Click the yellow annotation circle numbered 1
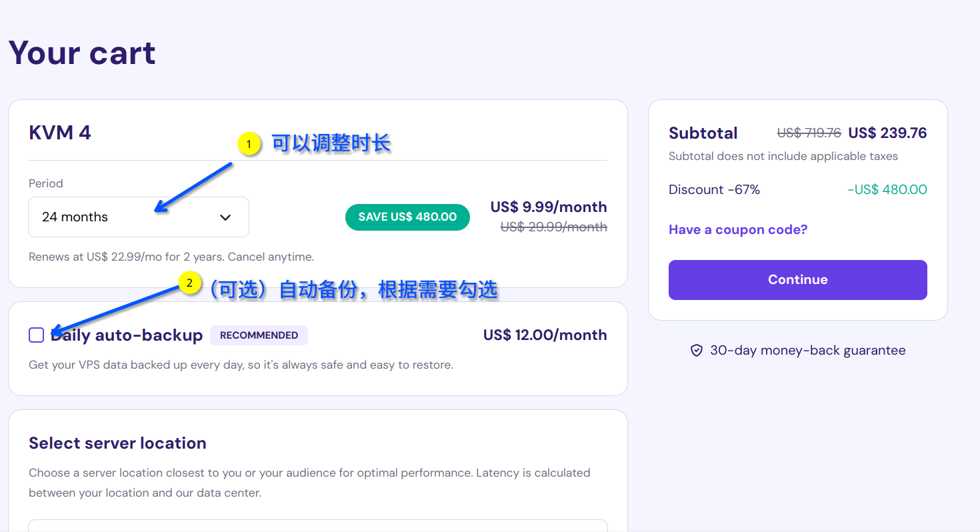The height and width of the screenshot is (532, 980). (249, 144)
